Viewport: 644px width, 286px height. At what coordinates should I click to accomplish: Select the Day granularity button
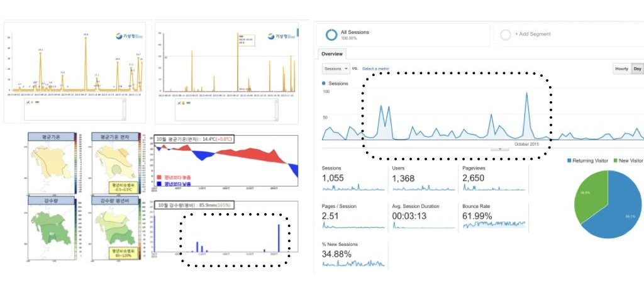637,69
